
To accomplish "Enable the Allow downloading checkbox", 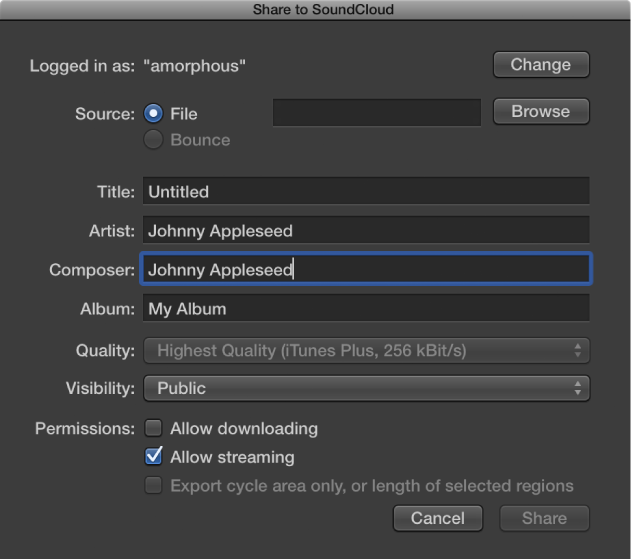I will [x=154, y=428].
